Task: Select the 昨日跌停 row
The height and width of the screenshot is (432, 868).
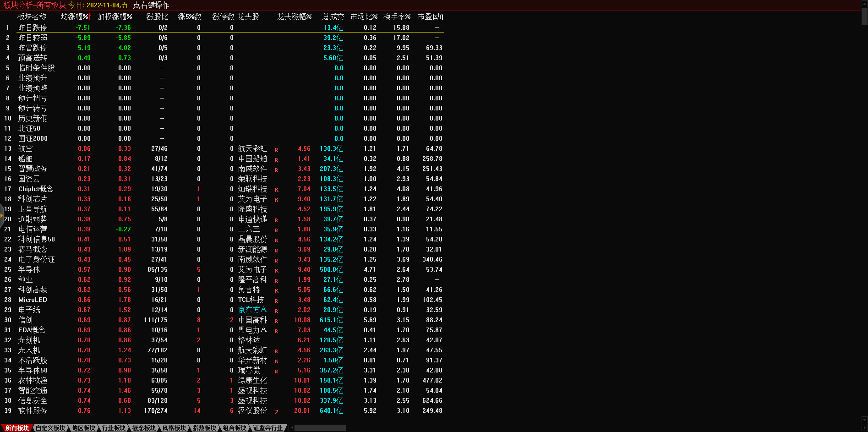Action: point(33,27)
